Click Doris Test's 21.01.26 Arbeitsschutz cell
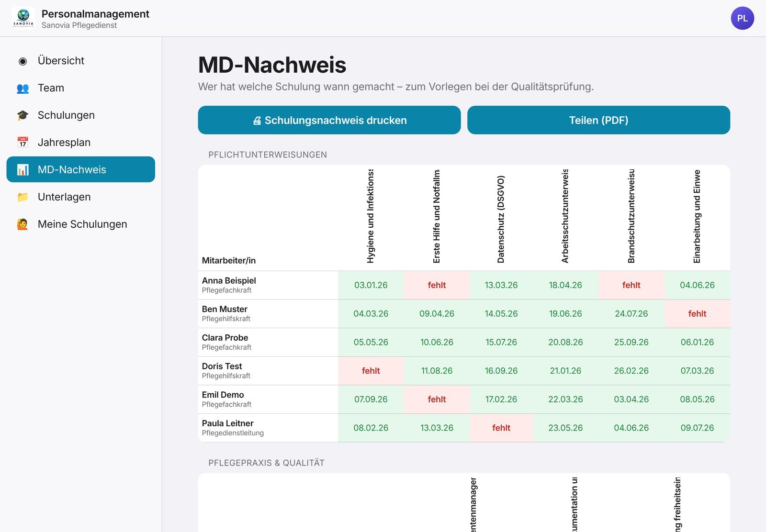This screenshot has width=766, height=532. (x=565, y=371)
